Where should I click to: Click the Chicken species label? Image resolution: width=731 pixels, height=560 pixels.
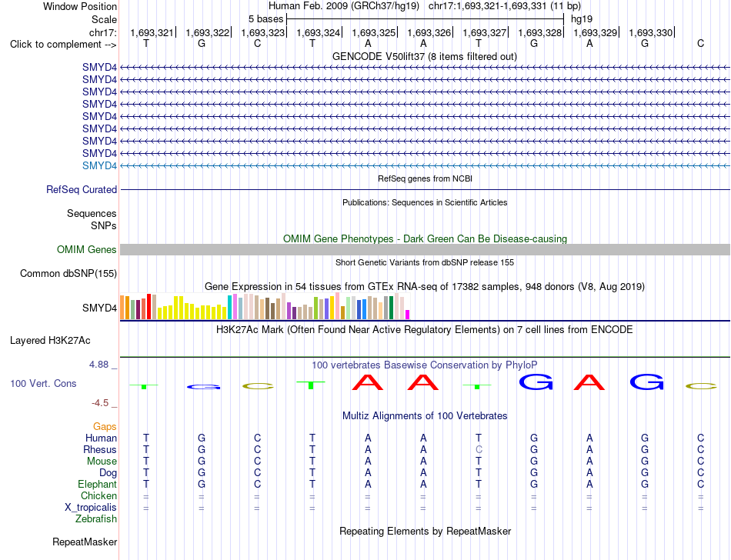pyautogui.click(x=98, y=495)
